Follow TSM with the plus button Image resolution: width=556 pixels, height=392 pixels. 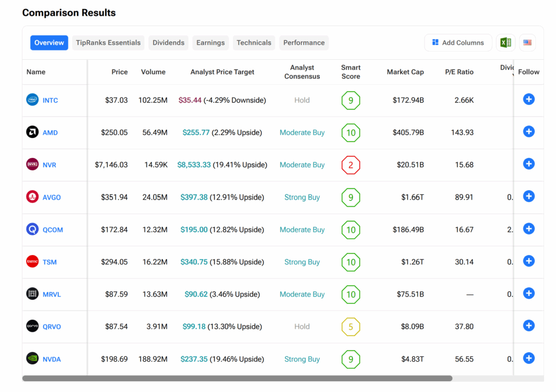(x=529, y=261)
